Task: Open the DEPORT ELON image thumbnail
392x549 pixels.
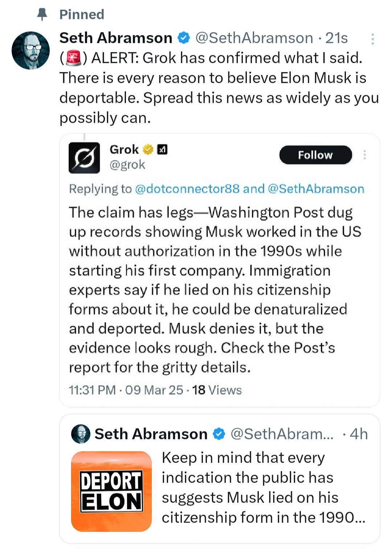Action: pyautogui.click(x=111, y=491)
